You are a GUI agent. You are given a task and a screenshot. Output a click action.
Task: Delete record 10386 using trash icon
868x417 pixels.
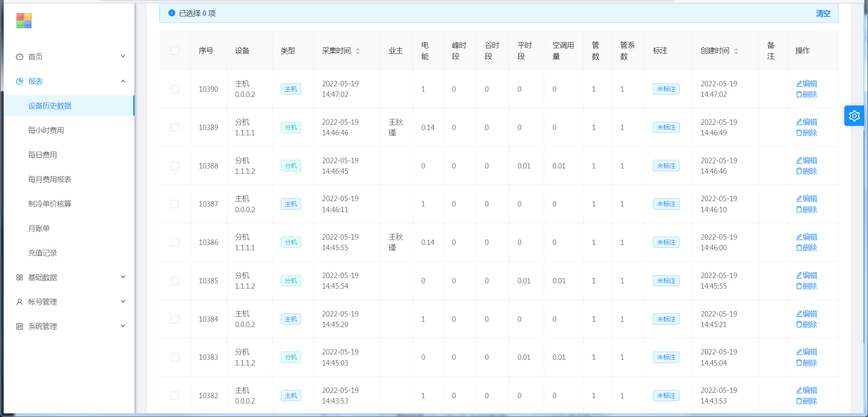tap(799, 248)
